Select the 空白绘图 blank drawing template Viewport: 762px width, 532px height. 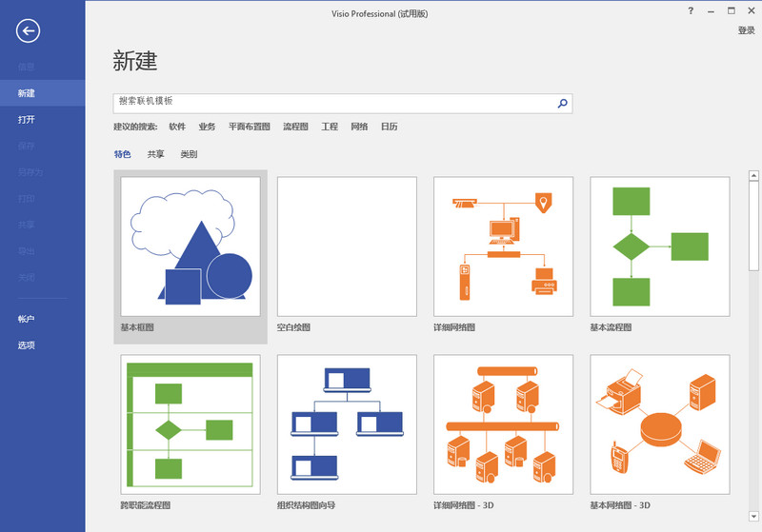(347, 246)
